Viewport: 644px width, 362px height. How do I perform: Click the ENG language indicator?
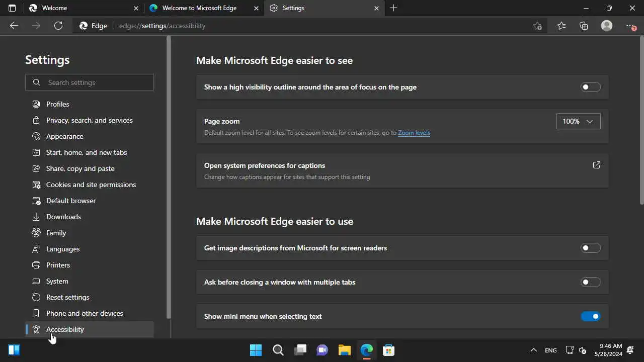[x=550, y=350]
